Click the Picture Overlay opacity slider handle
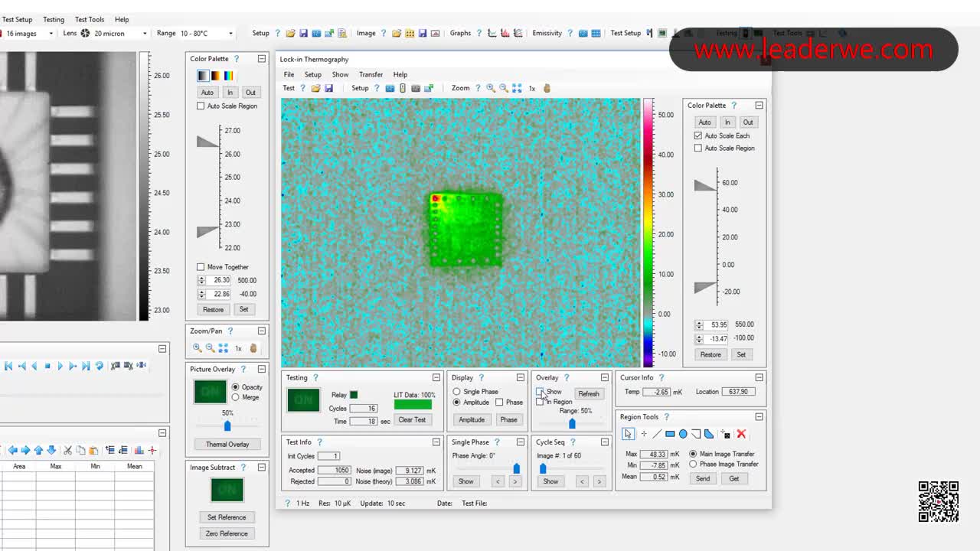Screen dimensions: 980x551 227,425
